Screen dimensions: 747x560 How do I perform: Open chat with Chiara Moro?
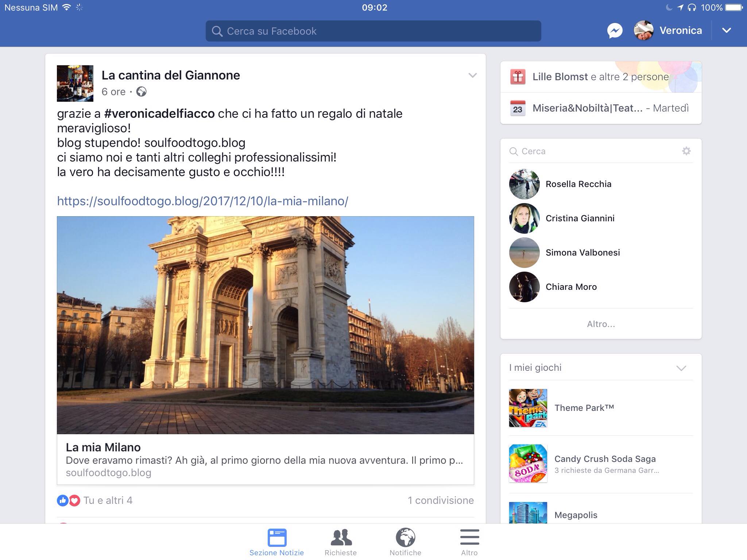click(571, 287)
